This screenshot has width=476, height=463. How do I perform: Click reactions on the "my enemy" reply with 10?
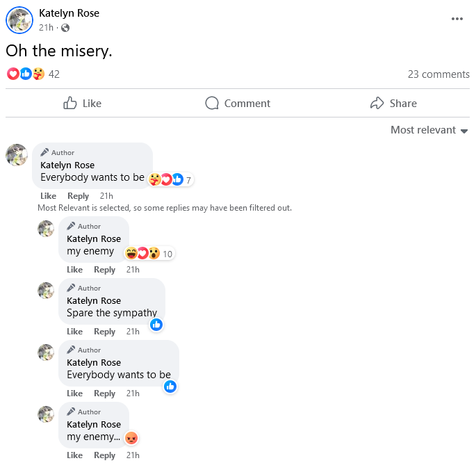[x=149, y=254]
